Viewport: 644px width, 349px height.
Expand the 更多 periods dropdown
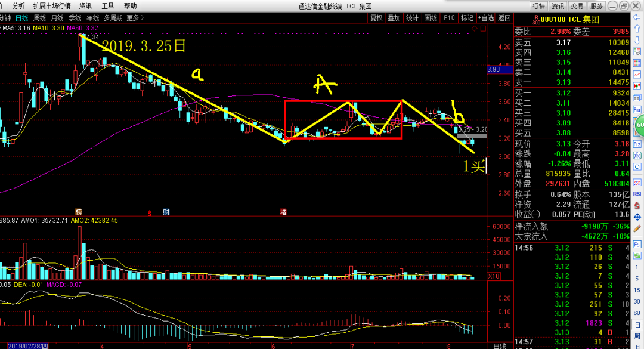tap(135, 18)
